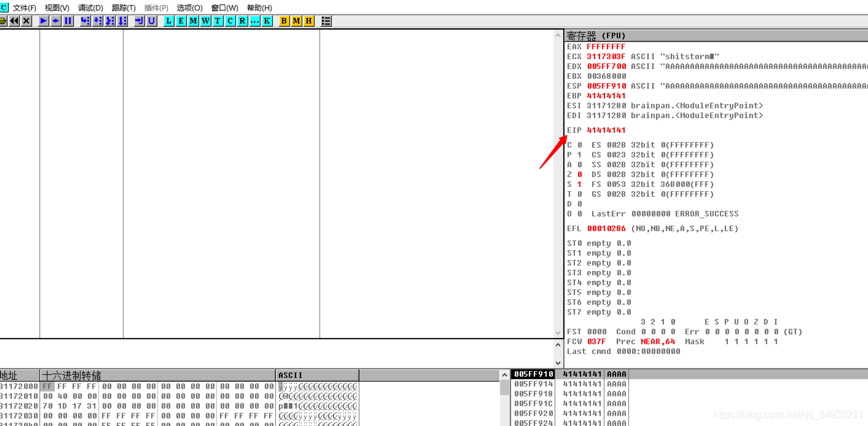This screenshot has height=426, width=868.
Task: Execute till user code U icon
Action: click(152, 21)
